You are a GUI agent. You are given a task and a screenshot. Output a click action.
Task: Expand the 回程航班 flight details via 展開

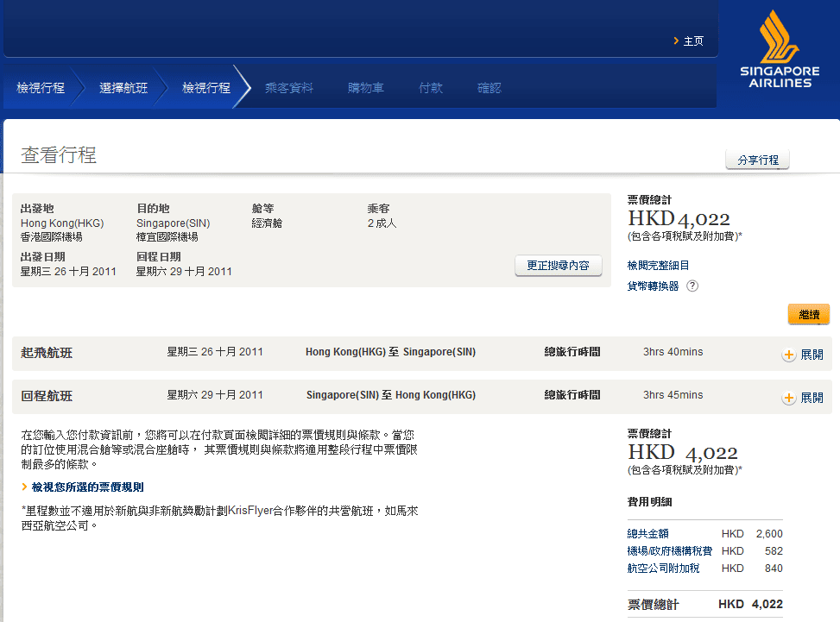click(x=812, y=398)
